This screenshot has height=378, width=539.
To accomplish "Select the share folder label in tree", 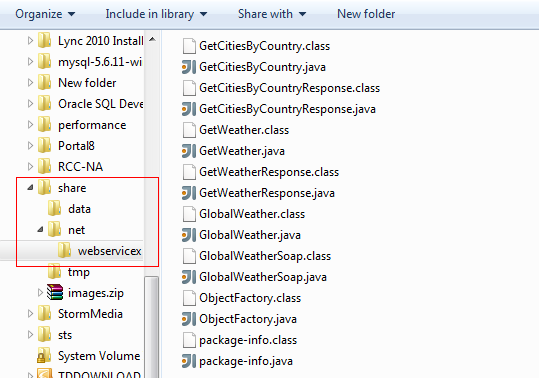I will pos(72,188).
